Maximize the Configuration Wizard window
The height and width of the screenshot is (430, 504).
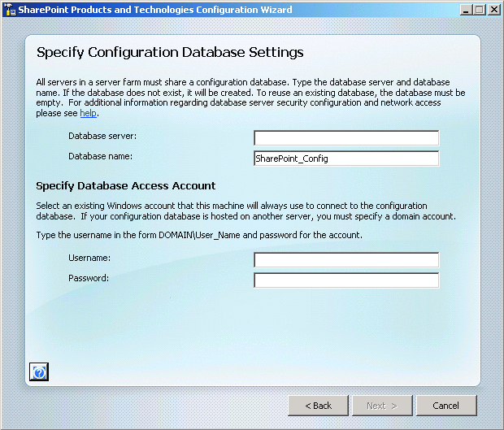480,10
